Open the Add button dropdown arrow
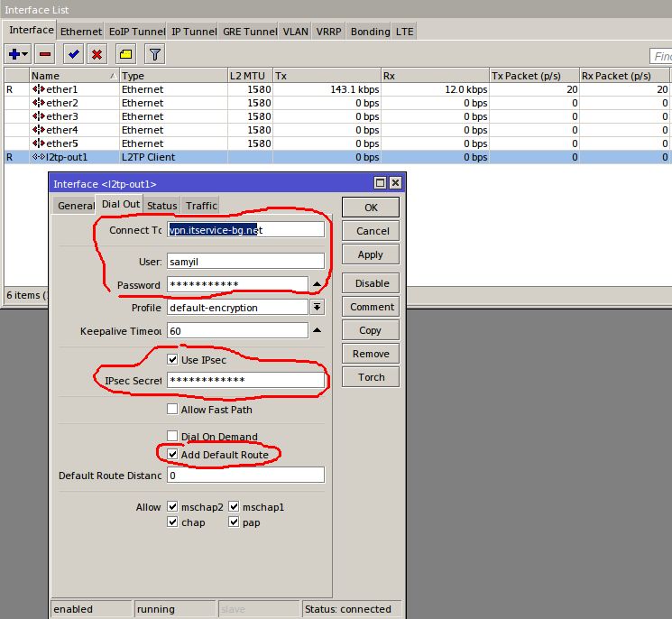Screen dimensions: 672x619 [x=25, y=54]
